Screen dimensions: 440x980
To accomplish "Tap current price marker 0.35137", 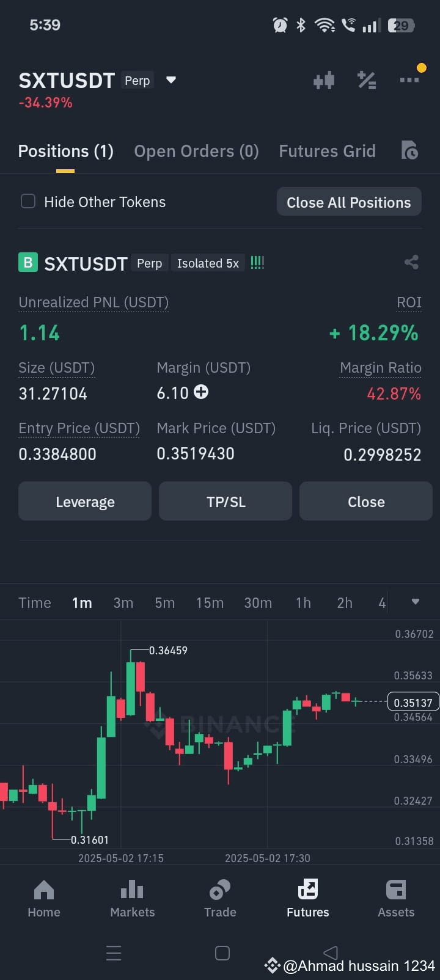I will click(x=413, y=703).
